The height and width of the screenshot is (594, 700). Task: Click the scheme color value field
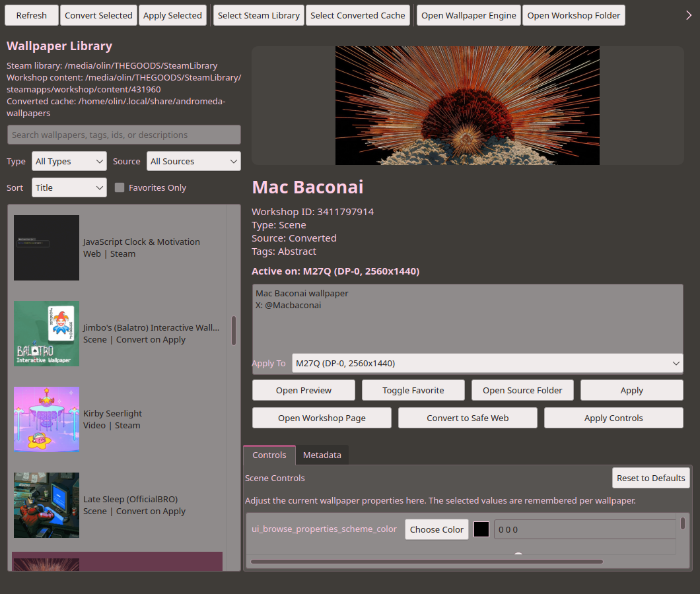point(585,529)
